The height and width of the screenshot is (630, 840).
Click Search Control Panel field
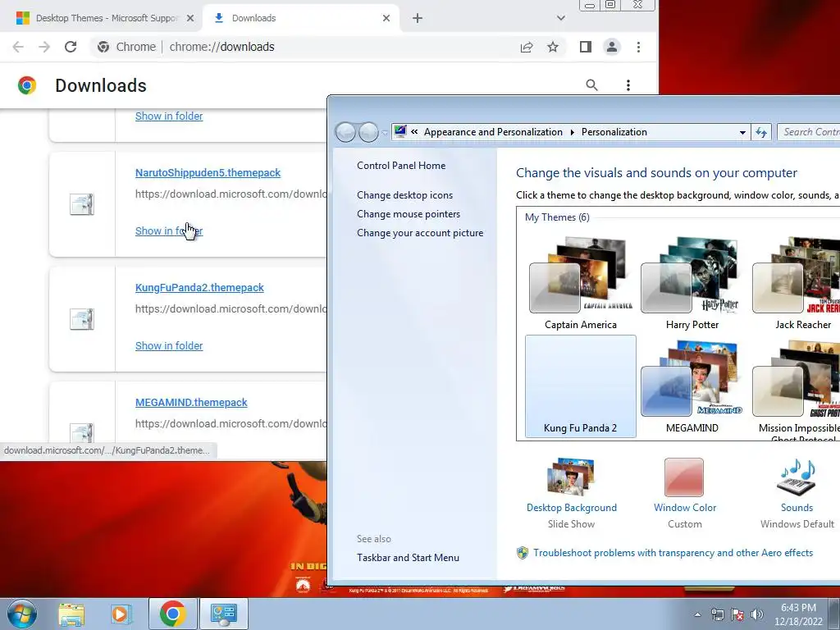pyautogui.click(x=808, y=132)
